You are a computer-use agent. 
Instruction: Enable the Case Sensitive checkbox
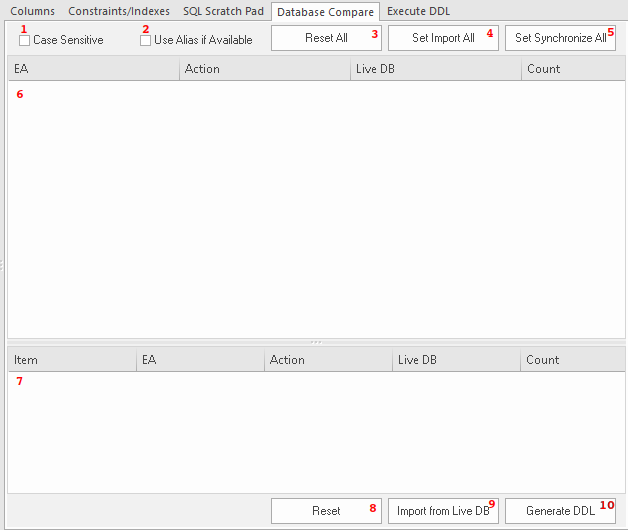25,40
